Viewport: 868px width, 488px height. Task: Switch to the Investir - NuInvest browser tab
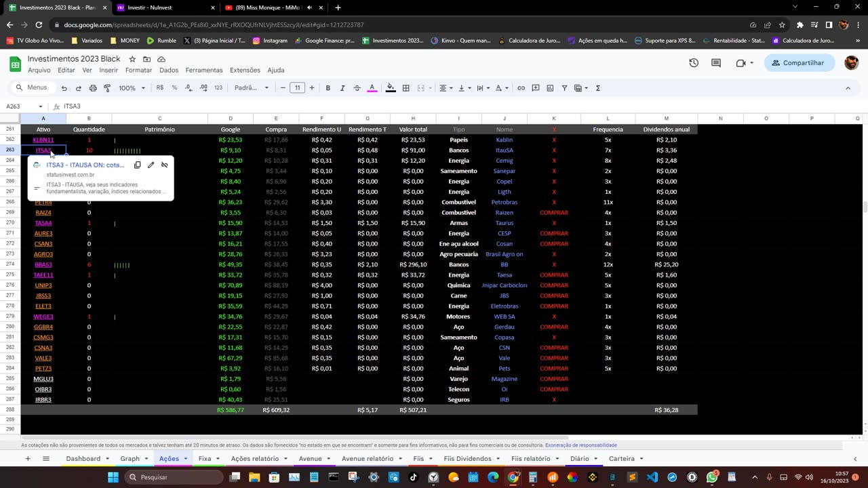[165, 7]
